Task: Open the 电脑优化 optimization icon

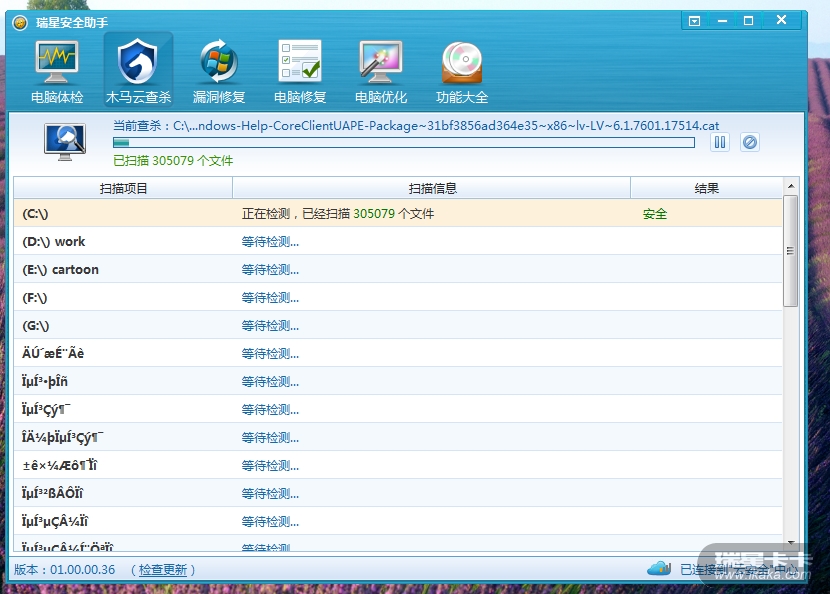Action: (x=381, y=71)
